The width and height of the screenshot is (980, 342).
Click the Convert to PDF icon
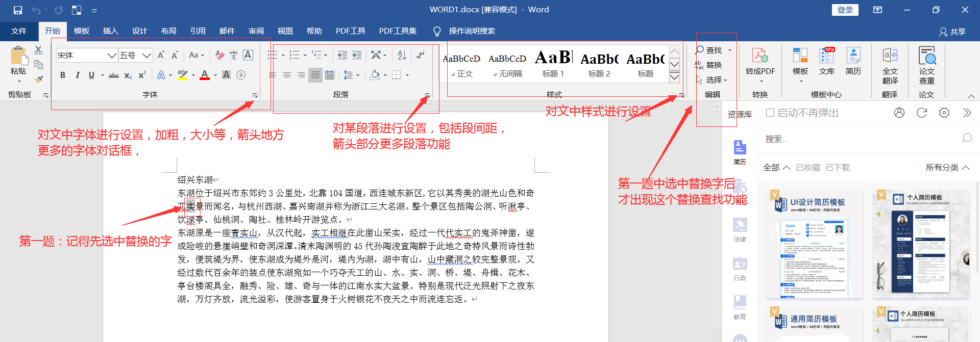[759, 61]
